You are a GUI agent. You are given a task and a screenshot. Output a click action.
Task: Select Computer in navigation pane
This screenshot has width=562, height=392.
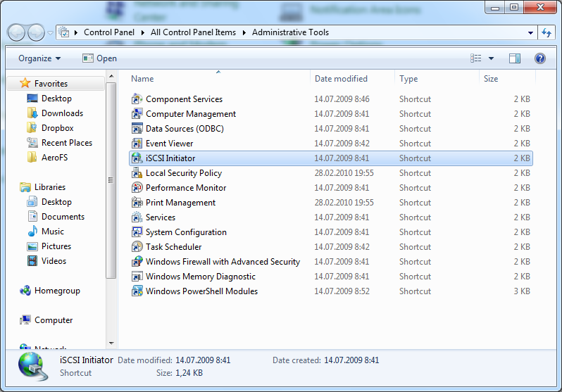46,320
